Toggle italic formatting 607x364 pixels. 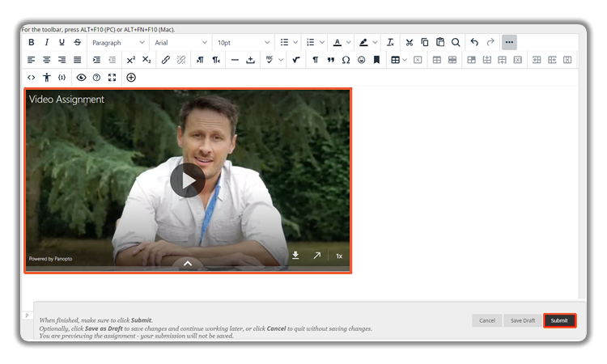click(47, 42)
